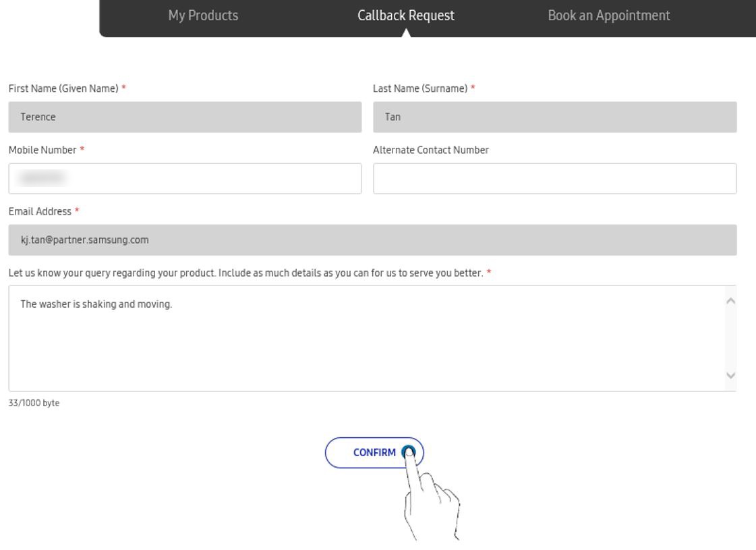Click the 'Mobile Number' label
Viewport: 756px width, 550px height.
(42, 150)
